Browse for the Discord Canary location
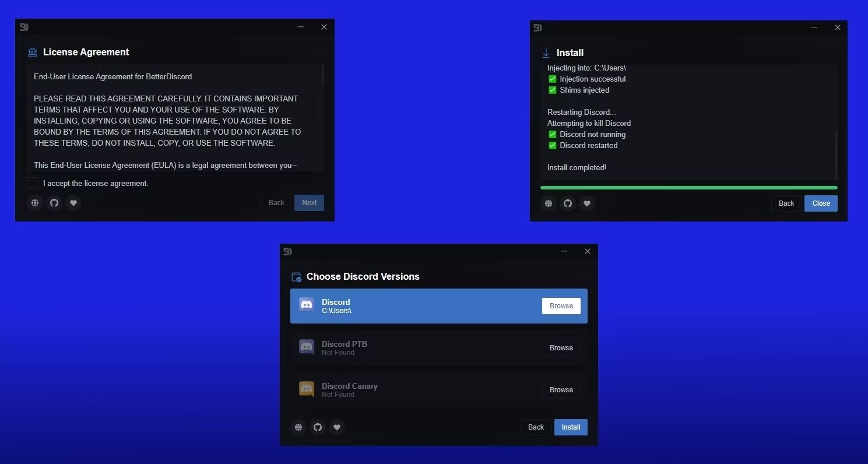This screenshot has width=868, height=464. coord(561,390)
